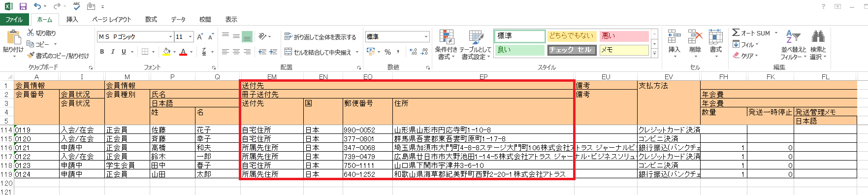Open the Customize Quick Access Toolbar arrow
This screenshot has width=868, height=195.
click(103, 7)
